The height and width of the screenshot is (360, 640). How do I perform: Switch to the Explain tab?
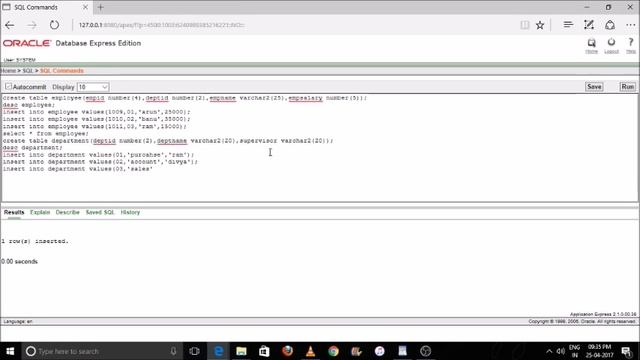(x=40, y=212)
